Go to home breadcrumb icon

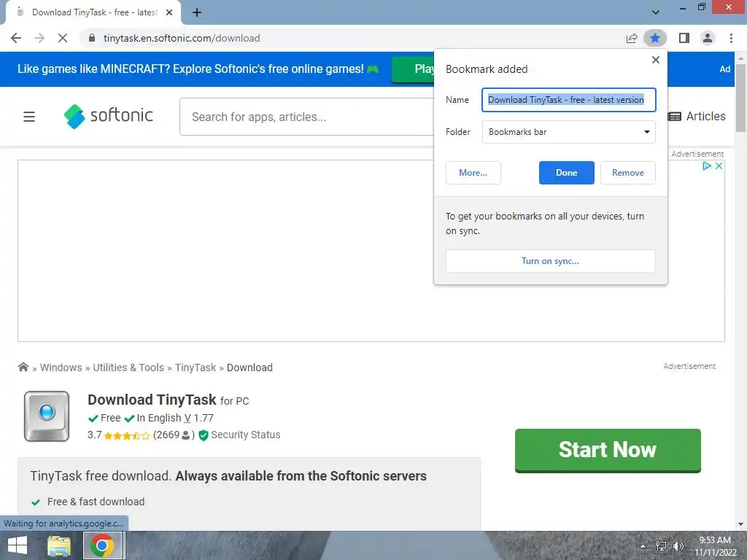pyautogui.click(x=23, y=367)
